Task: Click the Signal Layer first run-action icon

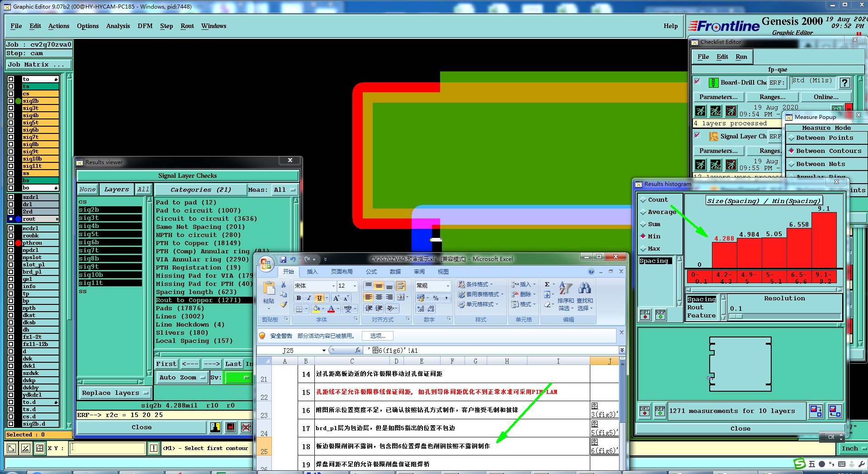Action: click(700, 165)
